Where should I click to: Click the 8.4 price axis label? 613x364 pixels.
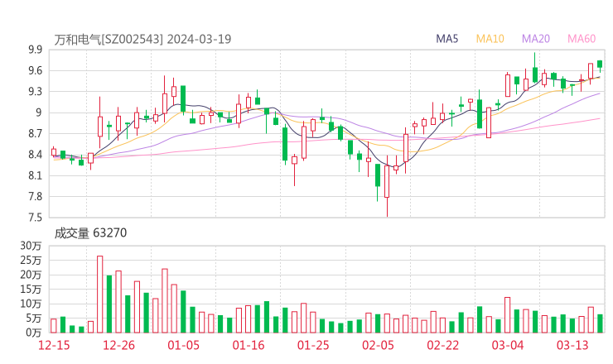tap(35, 155)
